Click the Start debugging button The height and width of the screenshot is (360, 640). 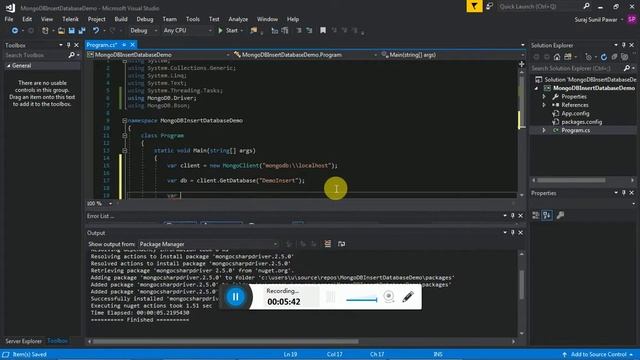point(230,31)
